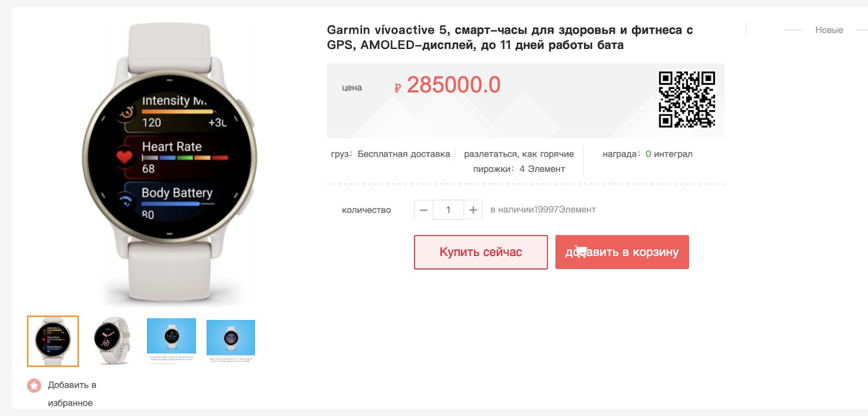The width and height of the screenshot is (868, 416).
Task: Increase quantity with the plus button
Action: pyautogui.click(x=473, y=210)
